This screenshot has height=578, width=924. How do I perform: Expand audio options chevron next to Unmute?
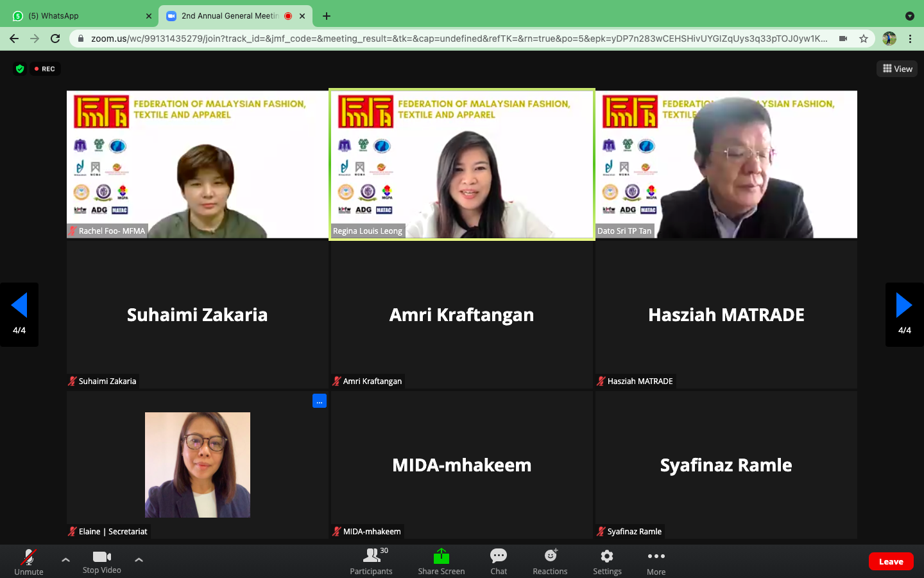(65, 560)
